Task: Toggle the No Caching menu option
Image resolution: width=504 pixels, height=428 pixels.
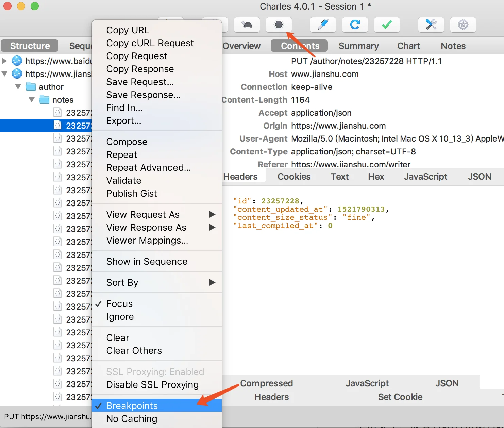Action: tap(157, 418)
